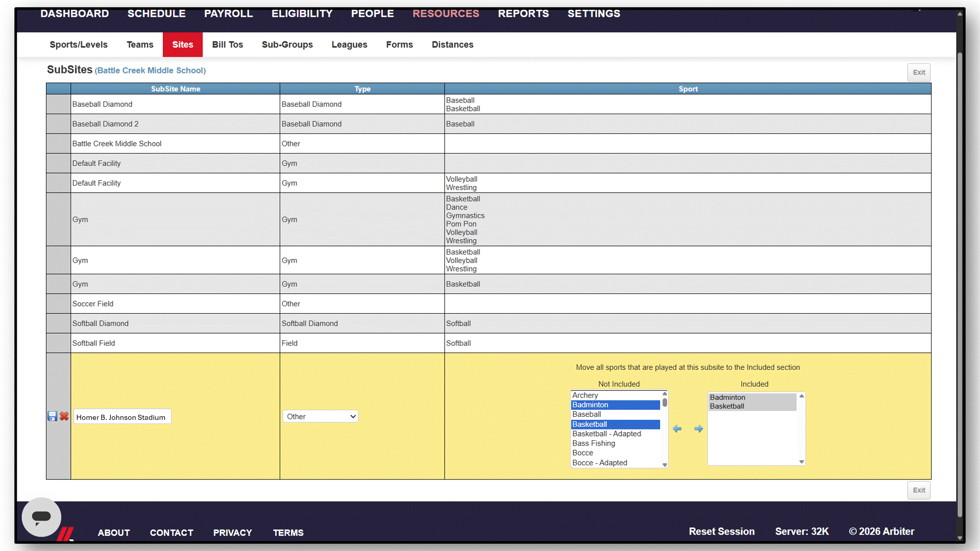
Task: Click Reset Session in footer
Action: coord(722,532)
